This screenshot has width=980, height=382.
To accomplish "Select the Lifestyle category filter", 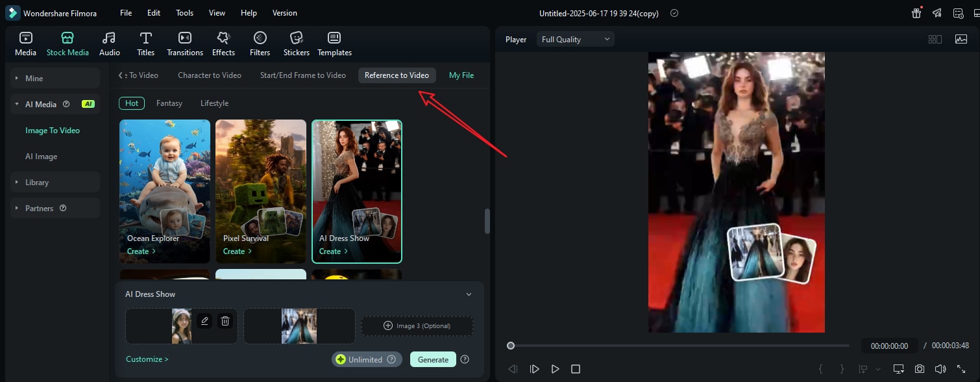I will (x=214, y=103).
